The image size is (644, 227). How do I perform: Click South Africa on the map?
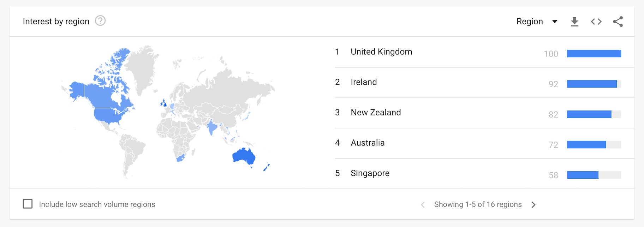(x=180, y=158)
